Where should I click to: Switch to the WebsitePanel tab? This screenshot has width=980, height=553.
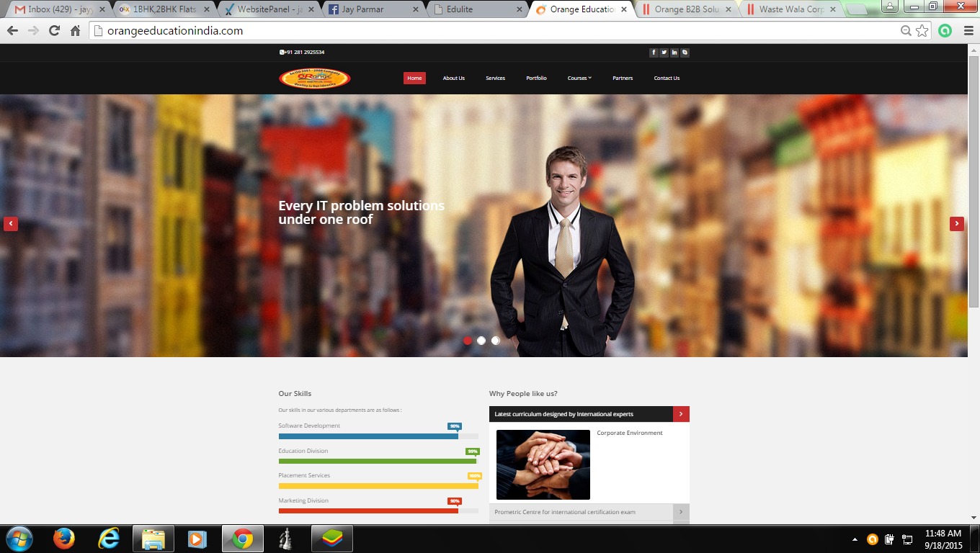tap(267, 9)
